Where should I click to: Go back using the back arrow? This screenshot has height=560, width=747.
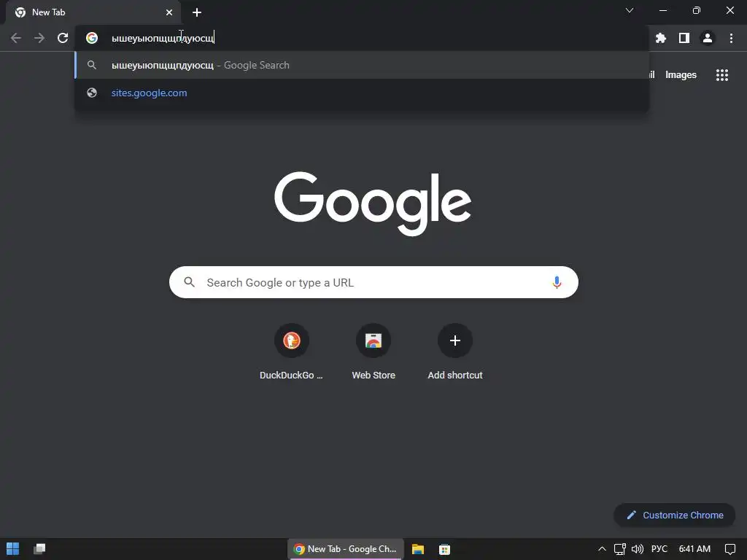pyautogui.click(x=16, y=38)
